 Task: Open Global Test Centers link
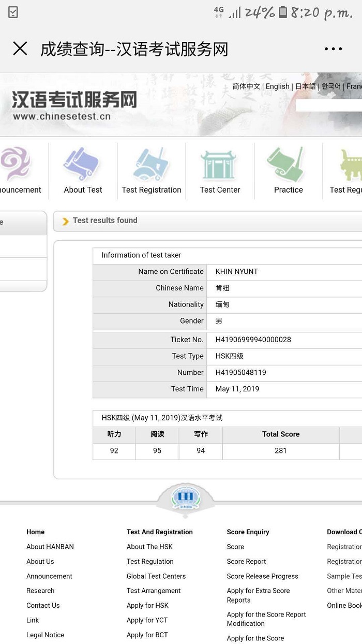click(156, 576)
